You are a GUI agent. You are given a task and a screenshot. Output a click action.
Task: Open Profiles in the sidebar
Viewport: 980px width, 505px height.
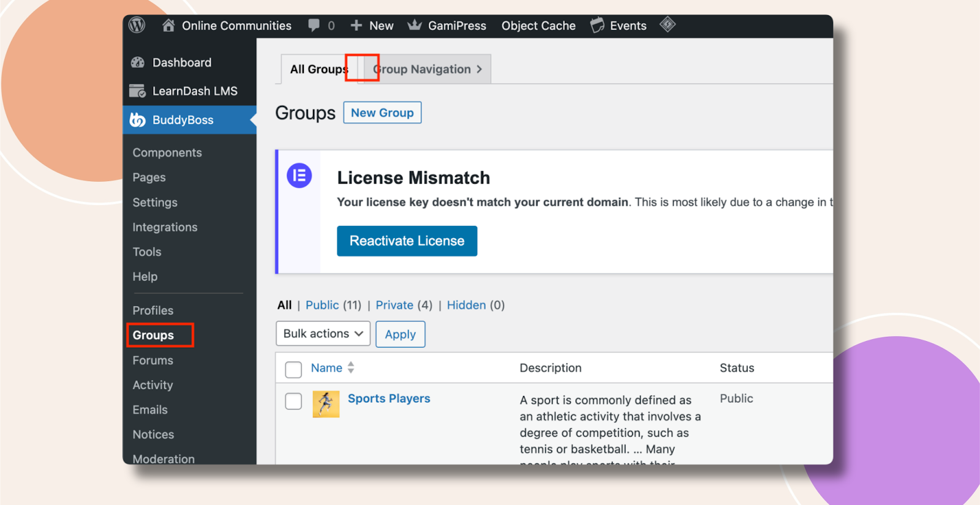(x=153, y=310)
